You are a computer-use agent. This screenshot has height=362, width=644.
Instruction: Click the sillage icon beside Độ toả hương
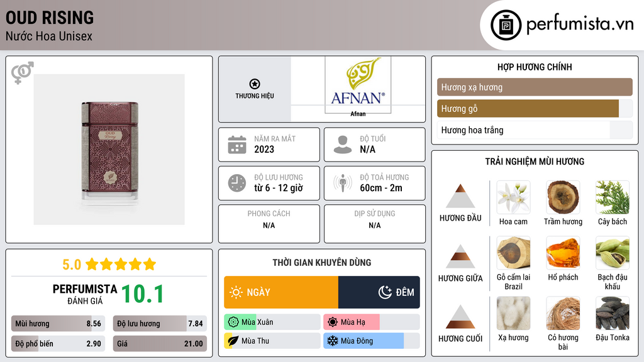coord(342,183)
